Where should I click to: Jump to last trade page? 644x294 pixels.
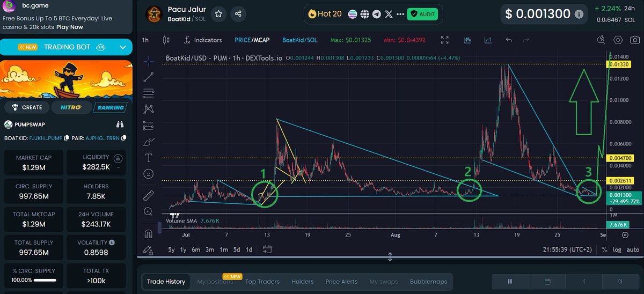[620, 281]
